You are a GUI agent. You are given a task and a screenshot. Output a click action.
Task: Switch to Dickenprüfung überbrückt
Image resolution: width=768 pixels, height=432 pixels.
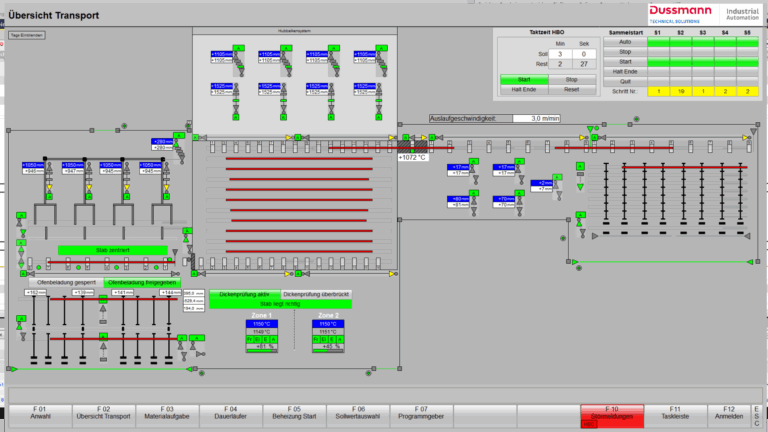point(315,294)
